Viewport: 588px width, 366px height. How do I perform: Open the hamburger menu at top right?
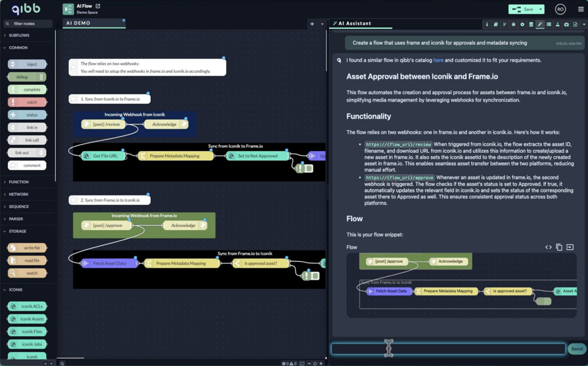[580, 9]
